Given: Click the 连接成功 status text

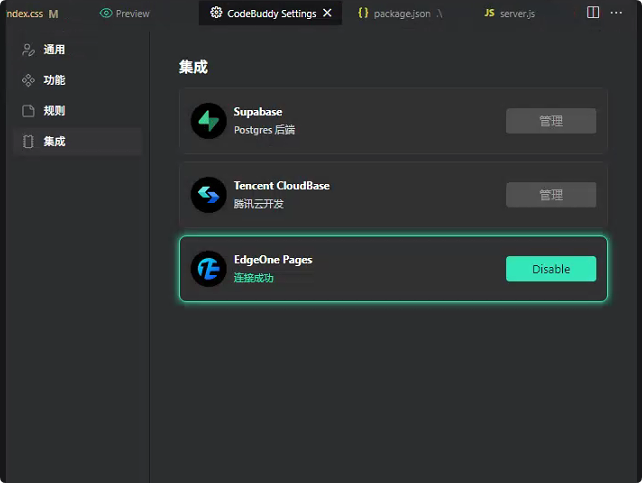Looking at the screenshot, I should [x=253, y=278].
